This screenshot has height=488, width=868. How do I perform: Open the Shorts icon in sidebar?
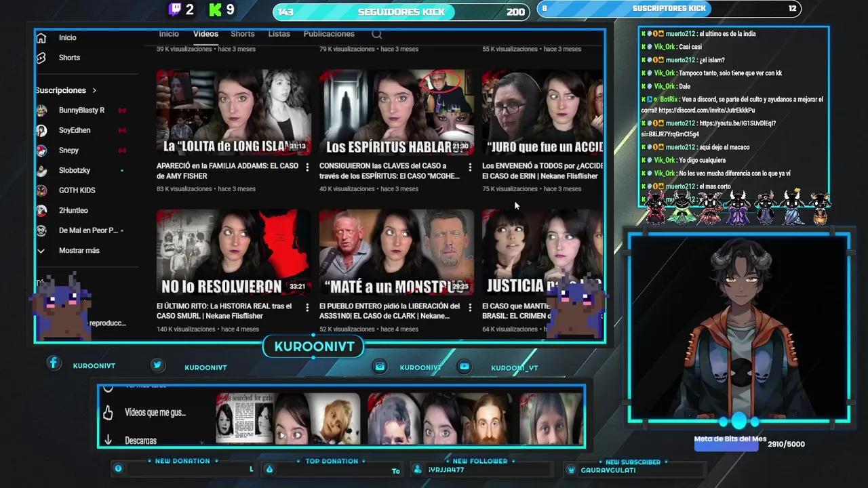41,58
